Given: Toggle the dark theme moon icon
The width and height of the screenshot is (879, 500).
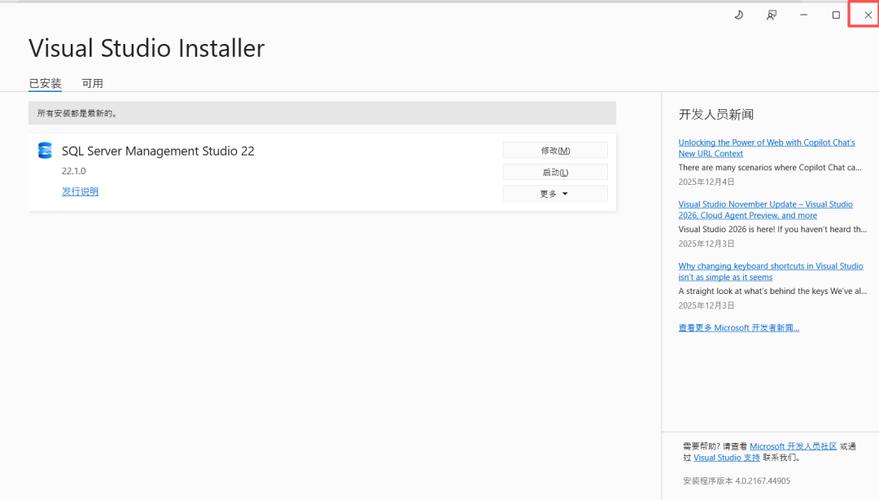Looking at the screenshot, I should (739, 15).
